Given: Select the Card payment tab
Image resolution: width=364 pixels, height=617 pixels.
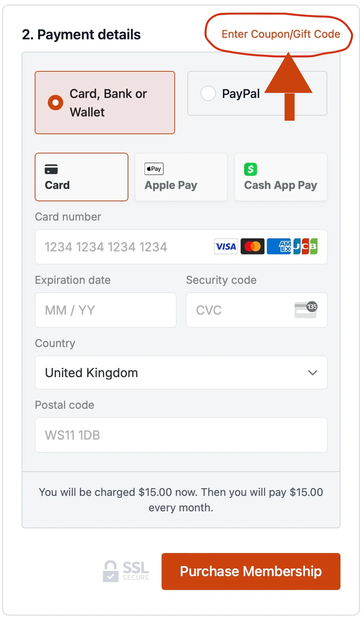Looking at the screenshot, I should [81, 177].
